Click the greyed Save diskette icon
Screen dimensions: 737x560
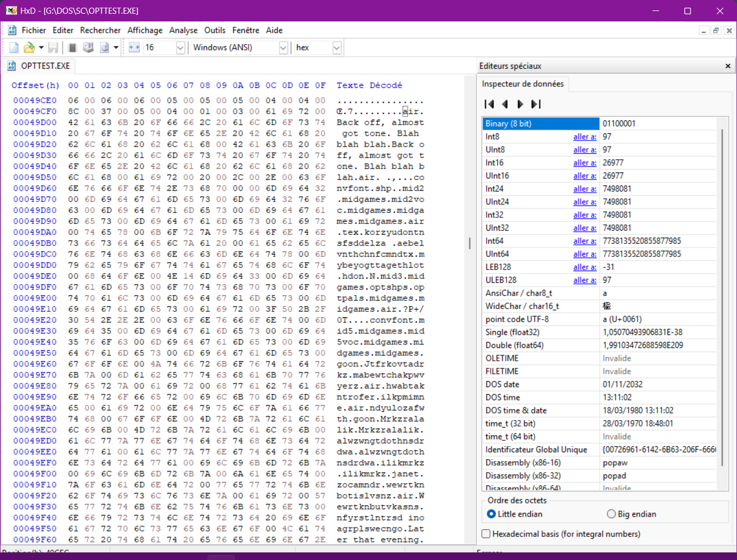[53, 48]
